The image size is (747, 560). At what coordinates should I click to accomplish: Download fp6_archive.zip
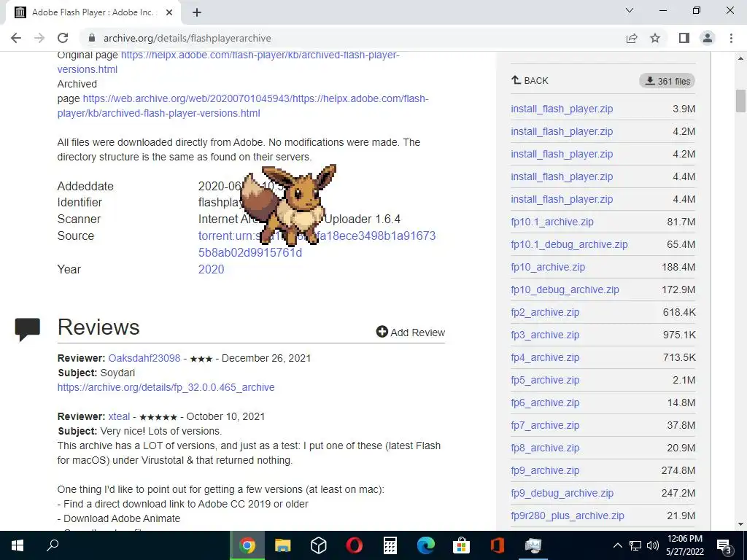[x=545, y=402]
